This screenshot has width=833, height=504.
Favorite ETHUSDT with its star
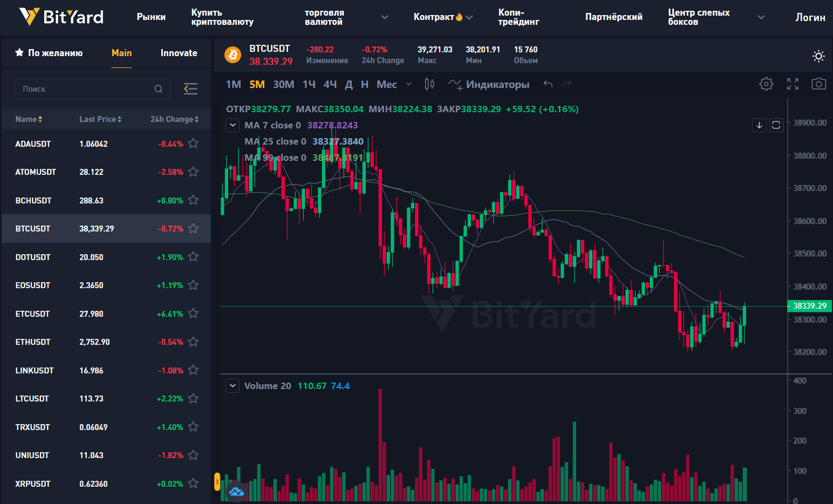193,342
